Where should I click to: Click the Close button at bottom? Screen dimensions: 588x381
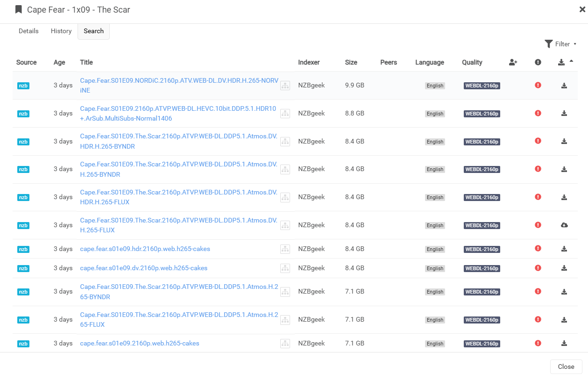[566, 367]
